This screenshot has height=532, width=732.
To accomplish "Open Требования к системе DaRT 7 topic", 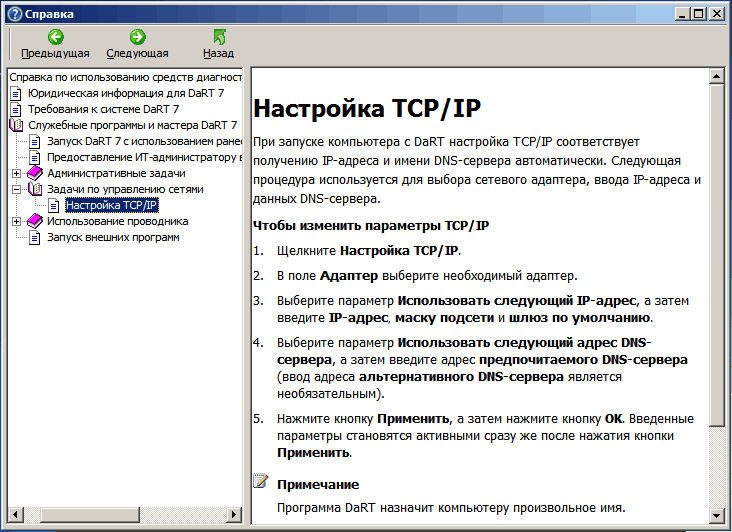I will [103, 109].
